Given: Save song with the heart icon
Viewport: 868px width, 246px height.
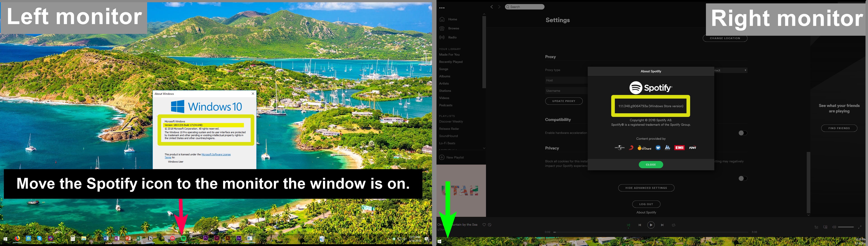Looking at the screenshot, I should point(484,225).
